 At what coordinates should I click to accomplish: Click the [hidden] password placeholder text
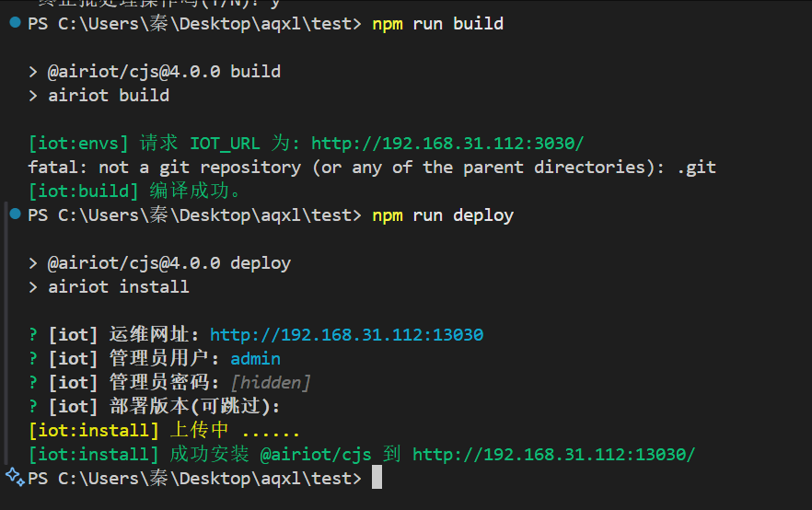(x=271, y=383)
